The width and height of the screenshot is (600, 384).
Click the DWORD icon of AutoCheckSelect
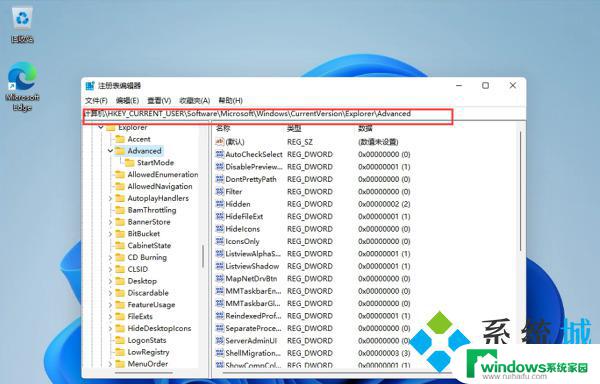click(x=220, y=154)
